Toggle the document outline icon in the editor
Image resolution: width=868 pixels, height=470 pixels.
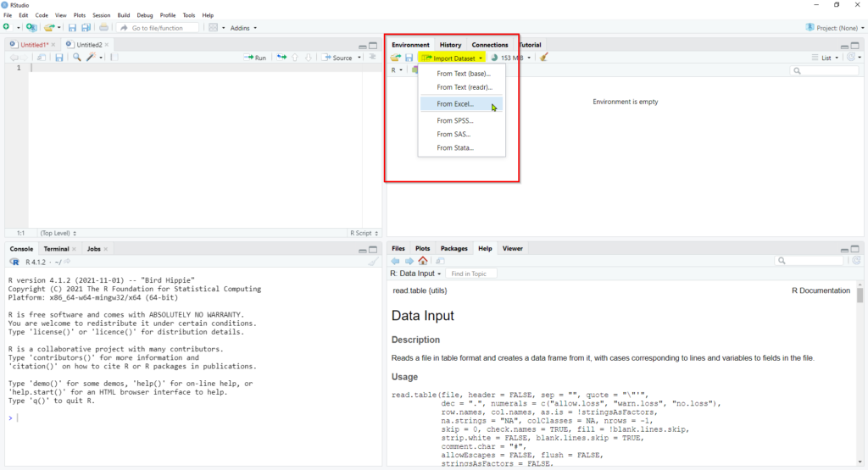coord(373,58)
